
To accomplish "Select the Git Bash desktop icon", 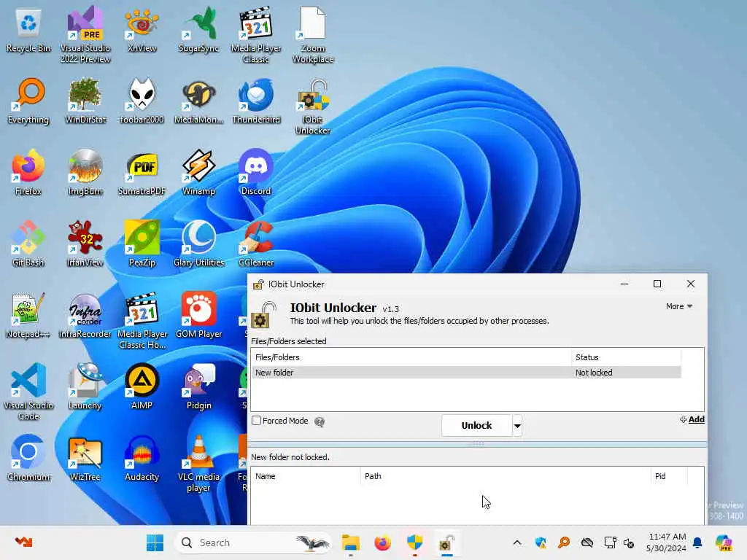I will click(x=28, y=244).
